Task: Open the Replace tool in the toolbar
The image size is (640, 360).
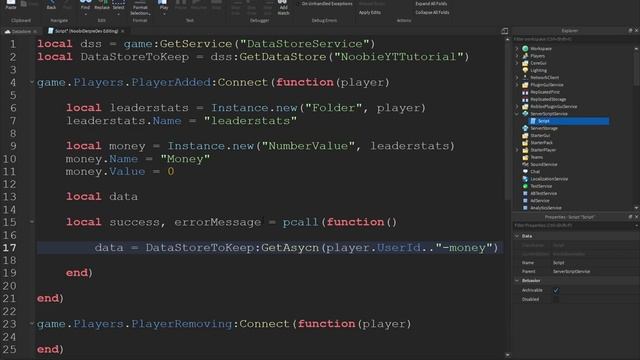Action: pos(102,6)
